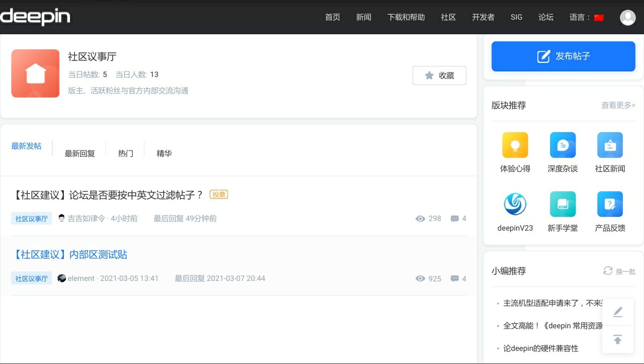Open the 论坛 nav menu
The height and width of the screenshot is (364, 644).
[x=546, y=17]
